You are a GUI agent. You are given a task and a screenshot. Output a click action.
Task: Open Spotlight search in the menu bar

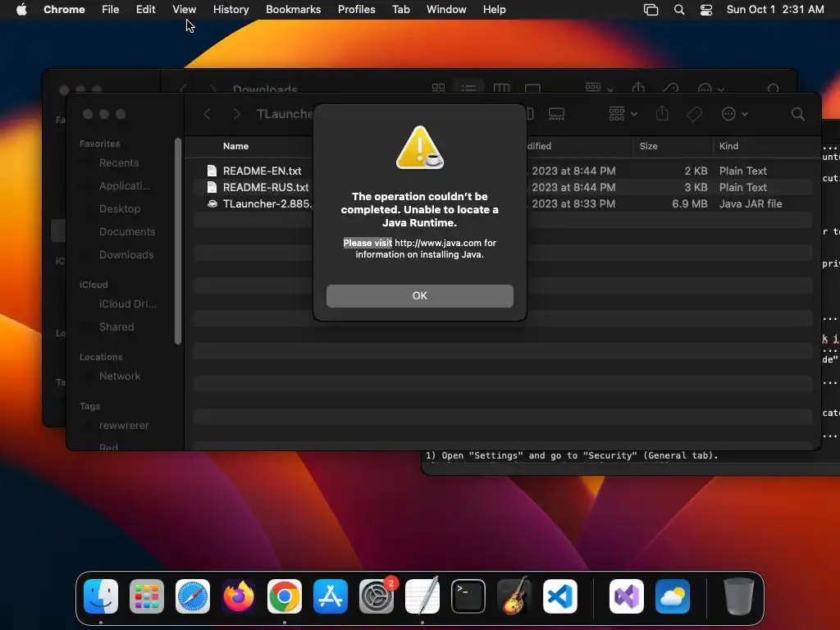point(678,10)
